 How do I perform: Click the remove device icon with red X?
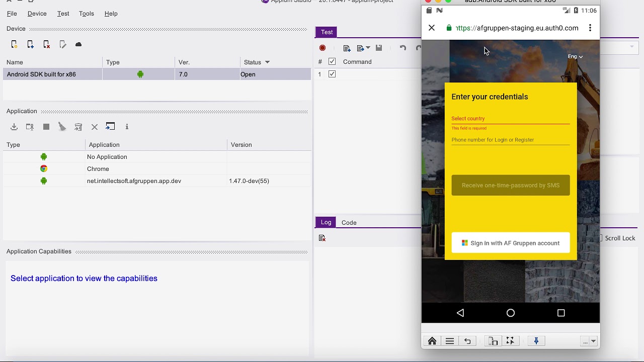(x=46, y=45)
